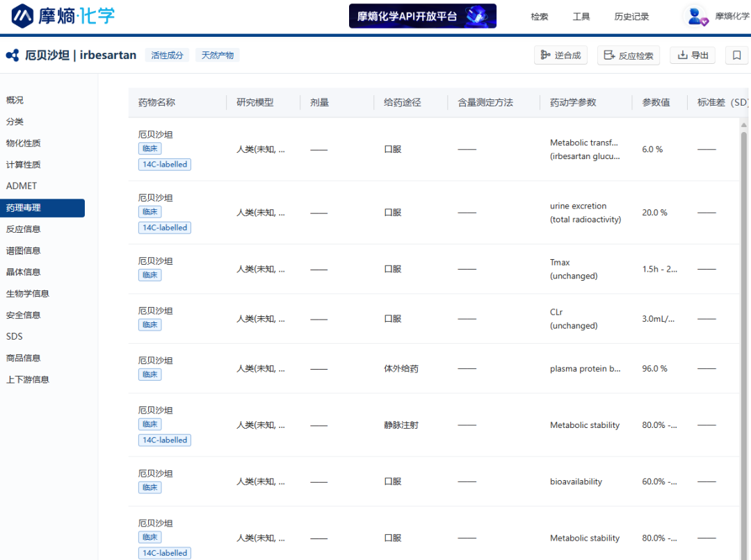The height and width of the screenshot is (560, 751).
Task: Open 工具 menu in top navigation
Action: pyautogui.click(x=581, y=17)
